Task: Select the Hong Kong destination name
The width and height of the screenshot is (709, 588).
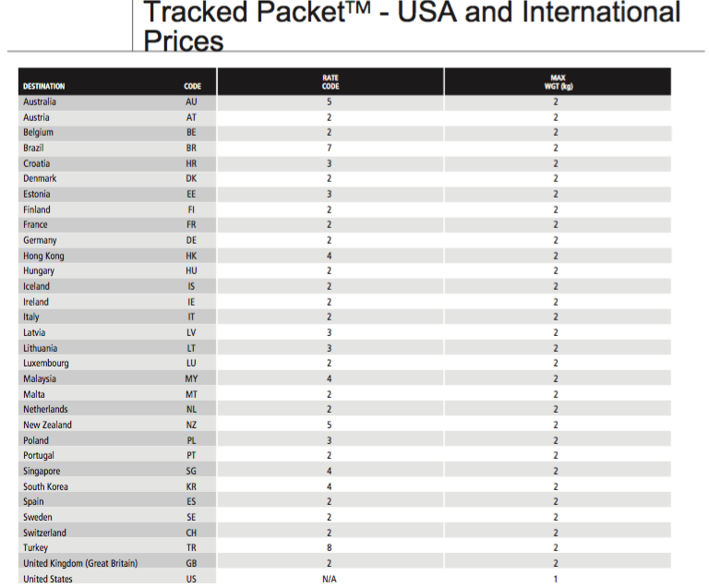Action: pos(44,256)
